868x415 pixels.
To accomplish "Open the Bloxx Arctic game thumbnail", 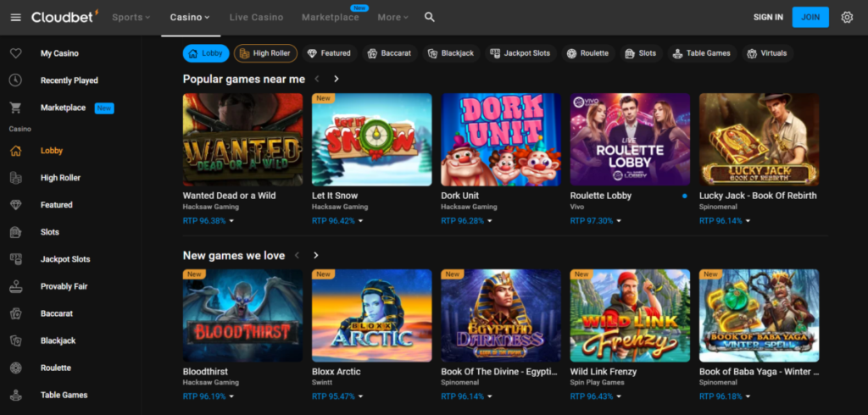I will point(371,315).
